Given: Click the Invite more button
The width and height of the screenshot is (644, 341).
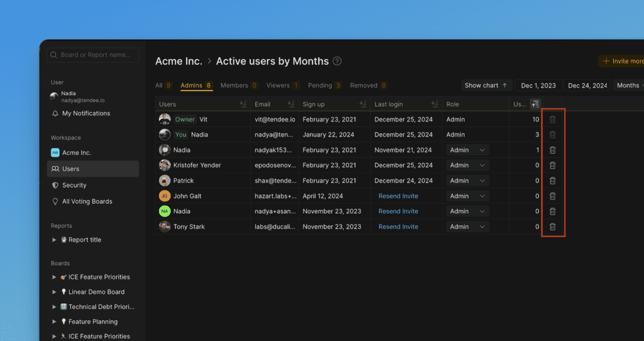Looking at the screenshot, I should pos(623,61).
